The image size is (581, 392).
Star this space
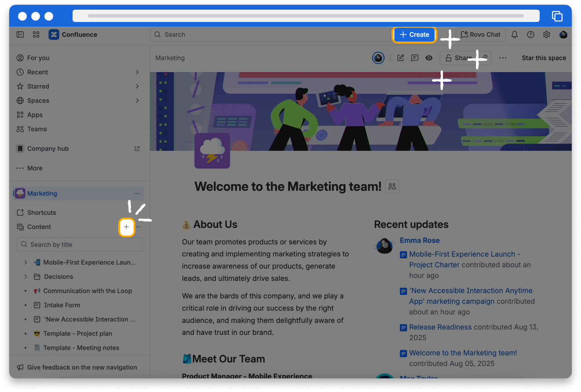[x=544, y=58]
